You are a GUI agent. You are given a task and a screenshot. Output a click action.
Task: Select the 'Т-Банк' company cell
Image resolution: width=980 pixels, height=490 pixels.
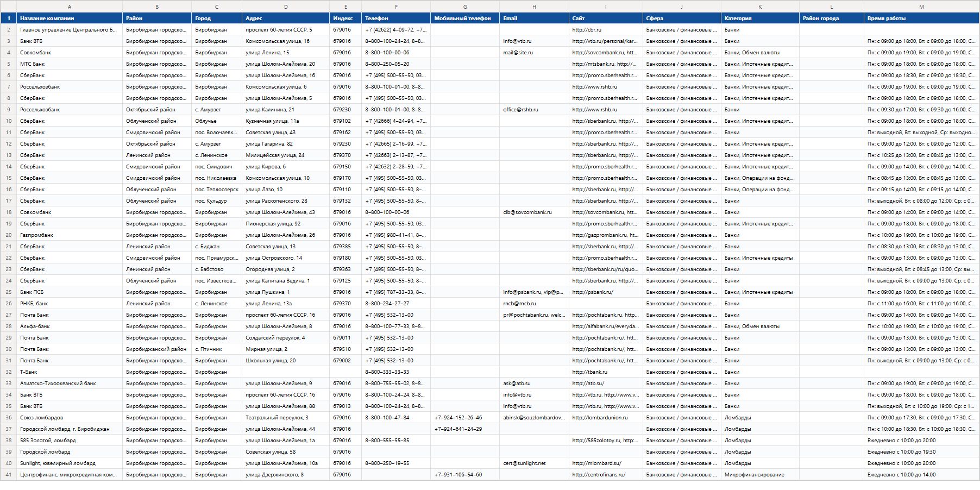[70, 372]
